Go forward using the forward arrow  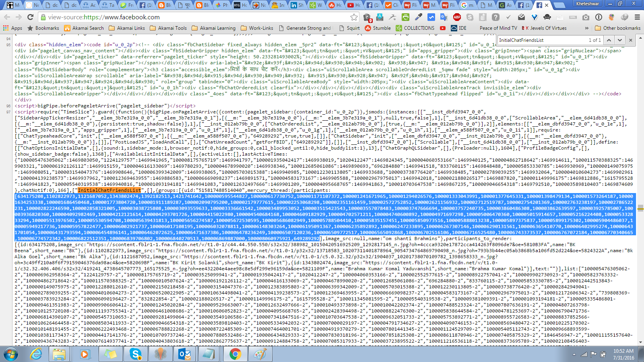point(19,17)
